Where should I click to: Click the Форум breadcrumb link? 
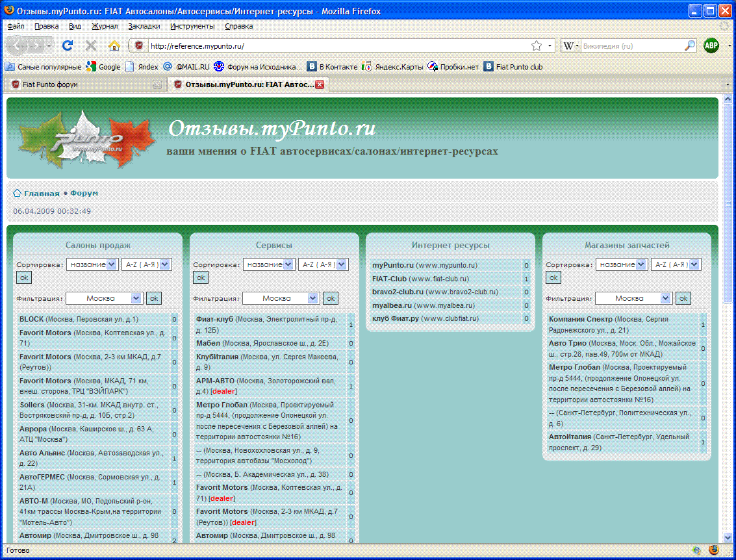click(x=84, y=194)
